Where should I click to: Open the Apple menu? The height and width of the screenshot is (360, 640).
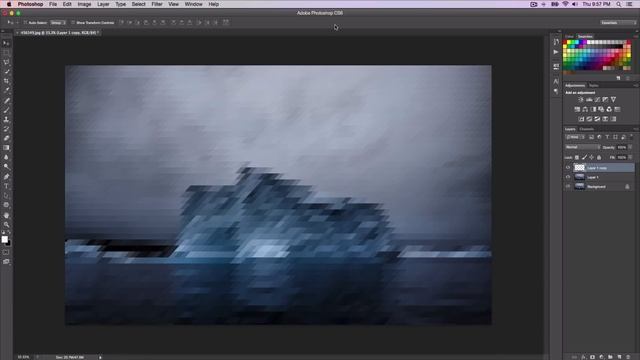point(9,4)
